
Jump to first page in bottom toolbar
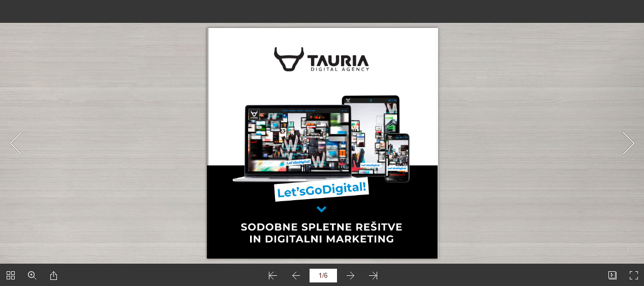(273, 275)
